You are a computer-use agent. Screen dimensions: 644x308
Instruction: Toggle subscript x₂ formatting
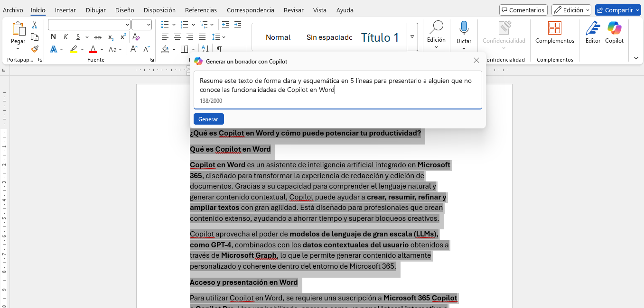[x=111, y=37]
